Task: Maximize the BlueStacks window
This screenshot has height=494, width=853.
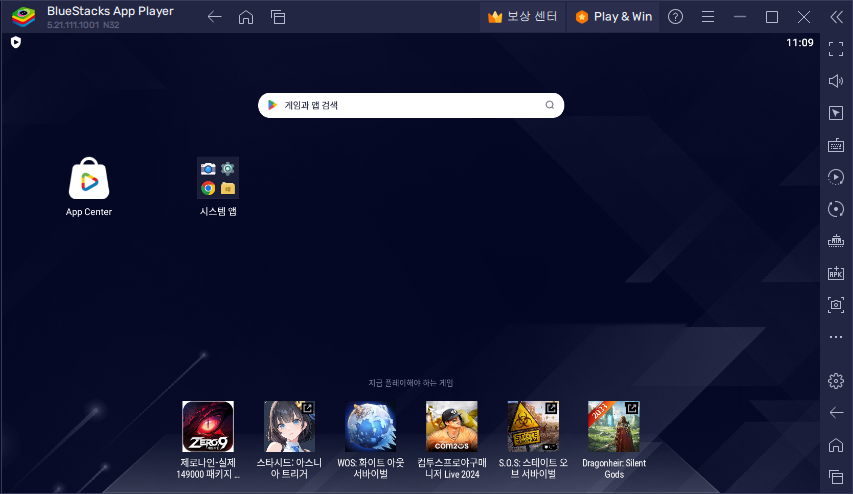Action: [771, 17]
